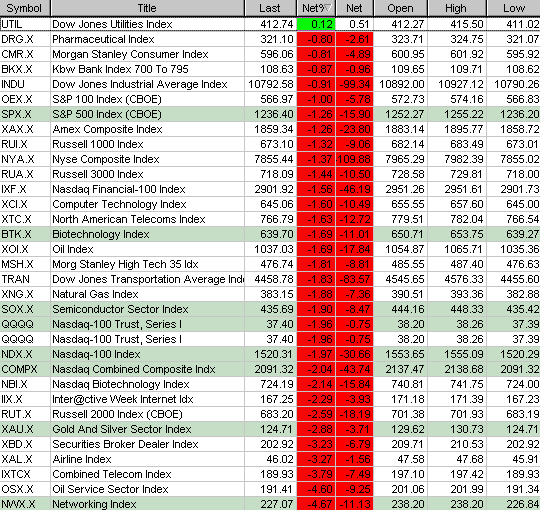Viewport: 540px width, 510px height.
Task: Click the Title column header
Action: [147, 8]
